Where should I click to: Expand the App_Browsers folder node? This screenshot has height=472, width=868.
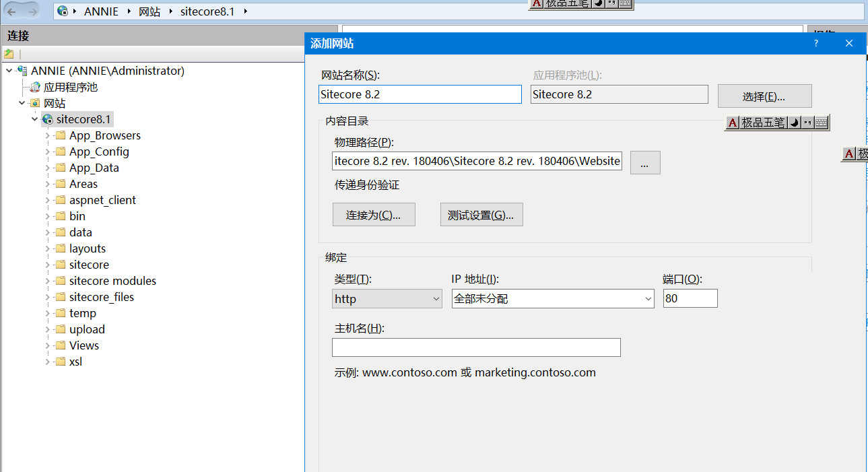pos(47,135)
